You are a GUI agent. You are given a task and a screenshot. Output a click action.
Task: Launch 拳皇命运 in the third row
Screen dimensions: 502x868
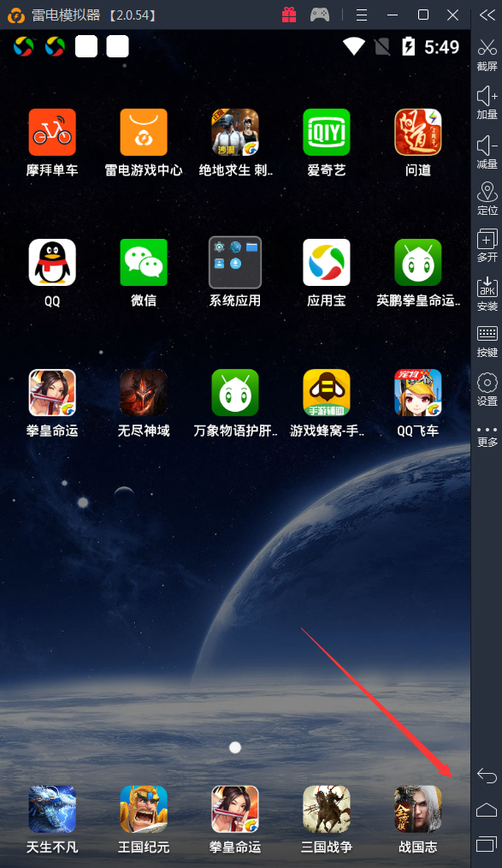coord(52,392)
